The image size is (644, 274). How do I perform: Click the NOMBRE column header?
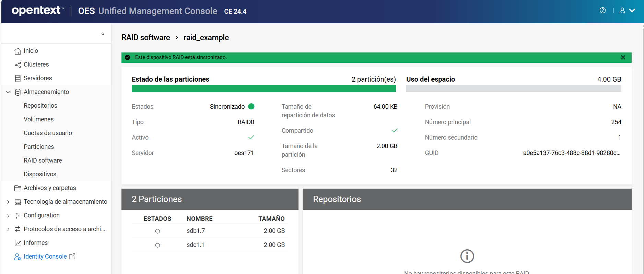(199, 219)
